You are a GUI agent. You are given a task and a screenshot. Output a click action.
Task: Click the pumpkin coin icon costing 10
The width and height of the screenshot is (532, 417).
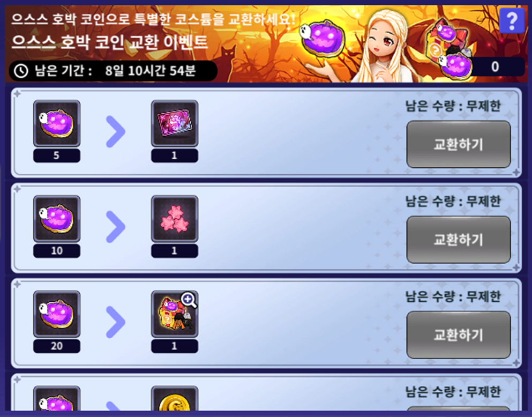pos(57,219)
